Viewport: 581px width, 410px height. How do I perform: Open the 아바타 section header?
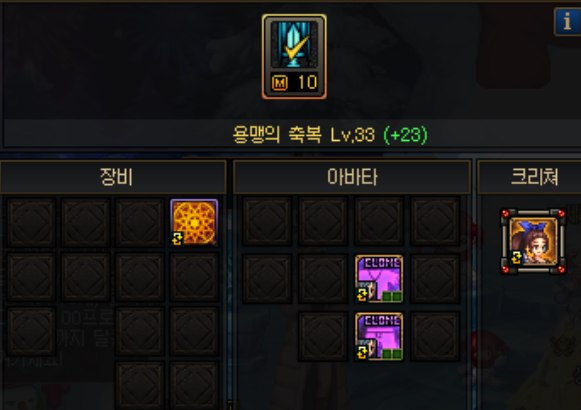tap(352, 177)
